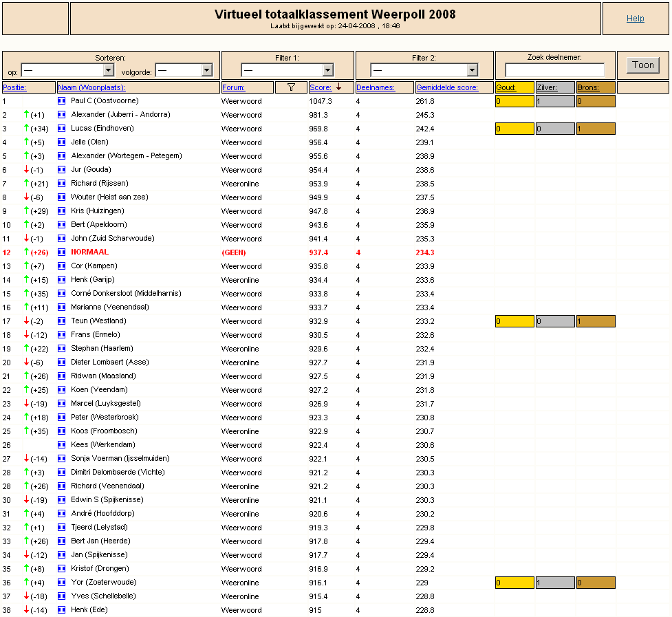This screenshot has width=672, height=617.
Task: Expand the Filter 2 dropdown
Action: (424, 70)
